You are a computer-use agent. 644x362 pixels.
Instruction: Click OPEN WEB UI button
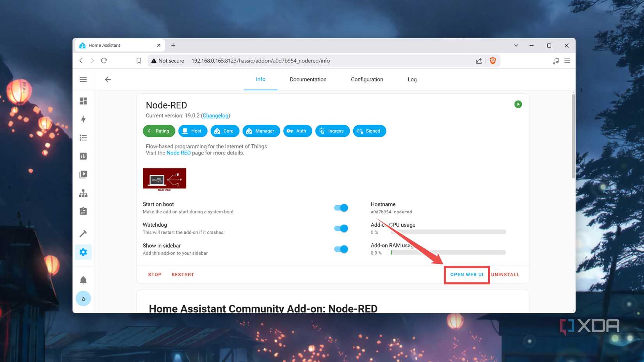pos(467,274)
